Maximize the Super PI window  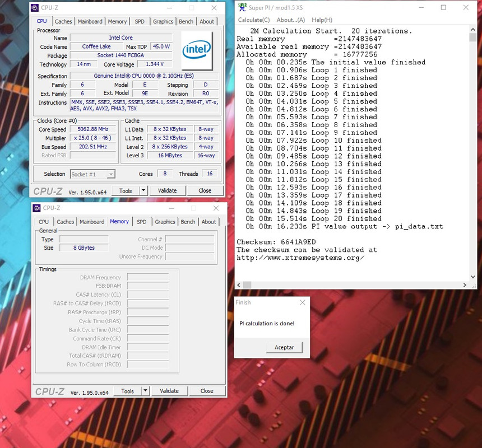click(443, 7)
